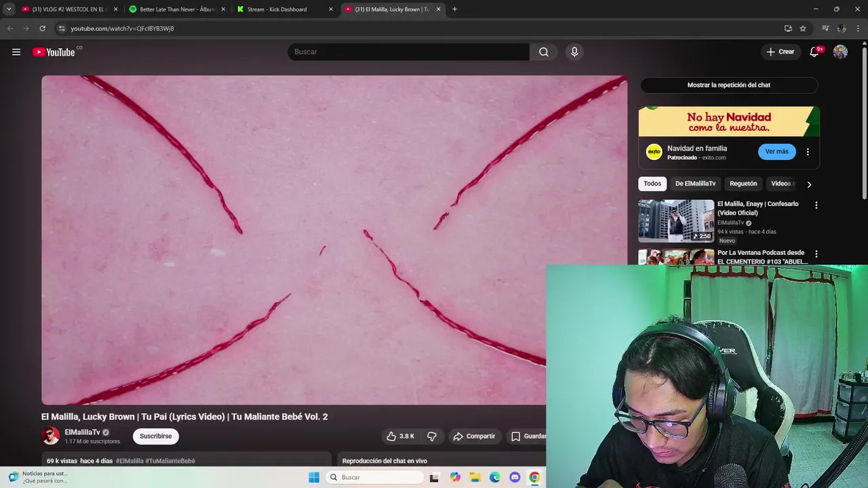868x488 pixels.
Task: Open Microsoft Edge from taskbar
Action: point(495,477)
